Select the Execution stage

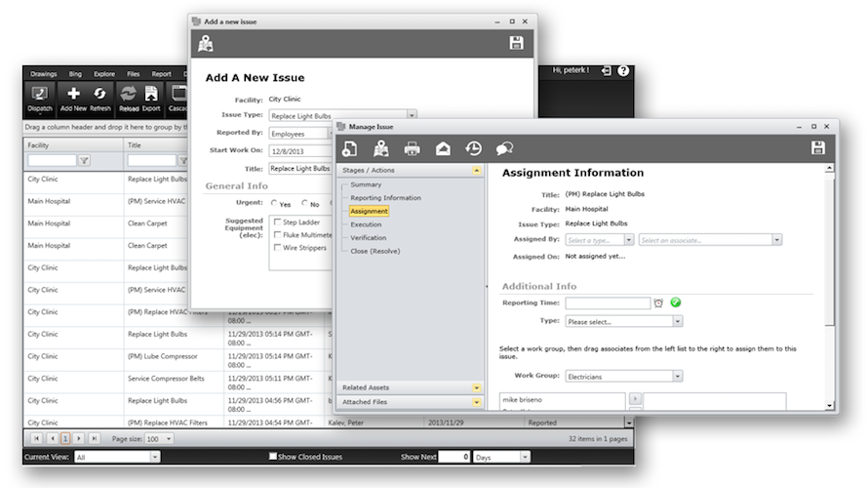pyautogui.click(x=366, y=224)
